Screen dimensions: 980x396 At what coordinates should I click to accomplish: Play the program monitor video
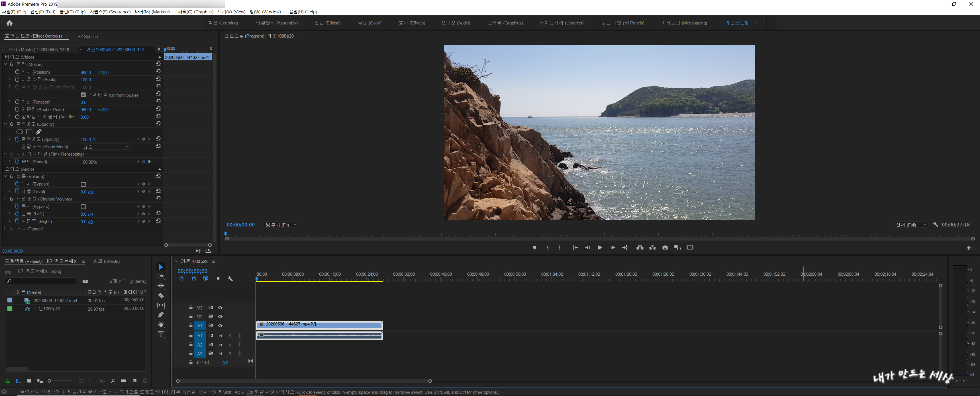[x=600, y=247]
